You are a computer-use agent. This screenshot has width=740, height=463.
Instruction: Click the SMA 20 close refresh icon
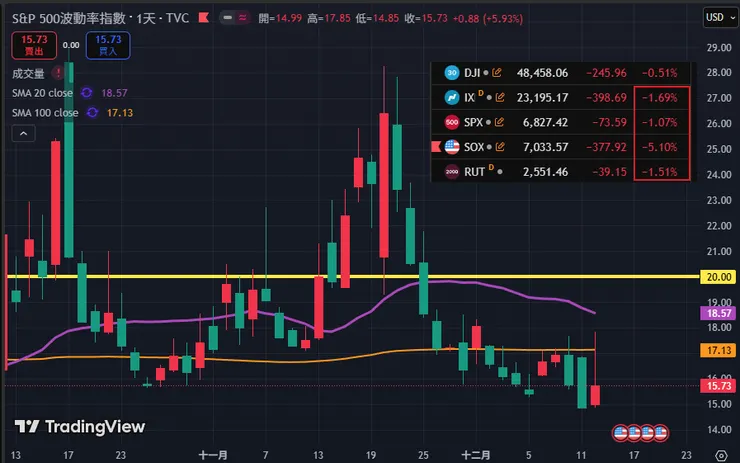[86, 93]
